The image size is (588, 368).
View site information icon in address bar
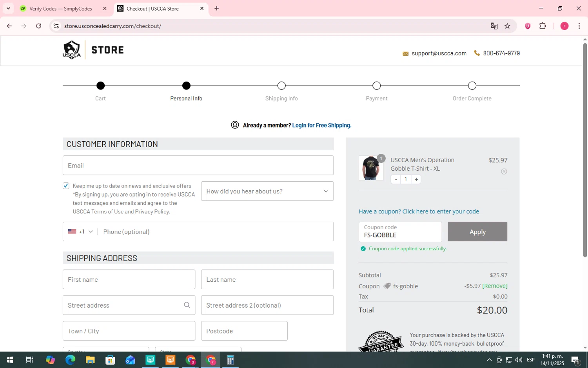(56, 26)
